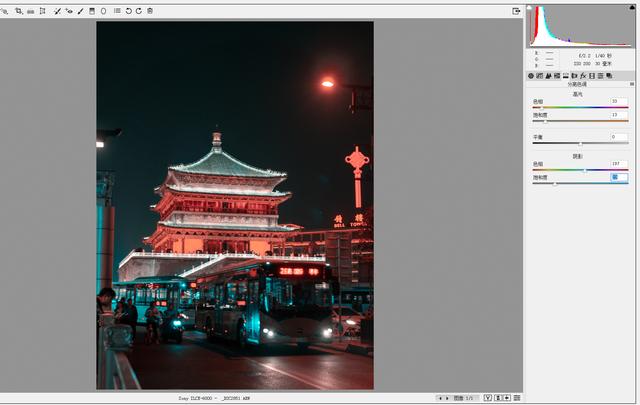This screenshot has width=640, height=405.
Task: Swap before and after settings button
Action: click(498, 398)
